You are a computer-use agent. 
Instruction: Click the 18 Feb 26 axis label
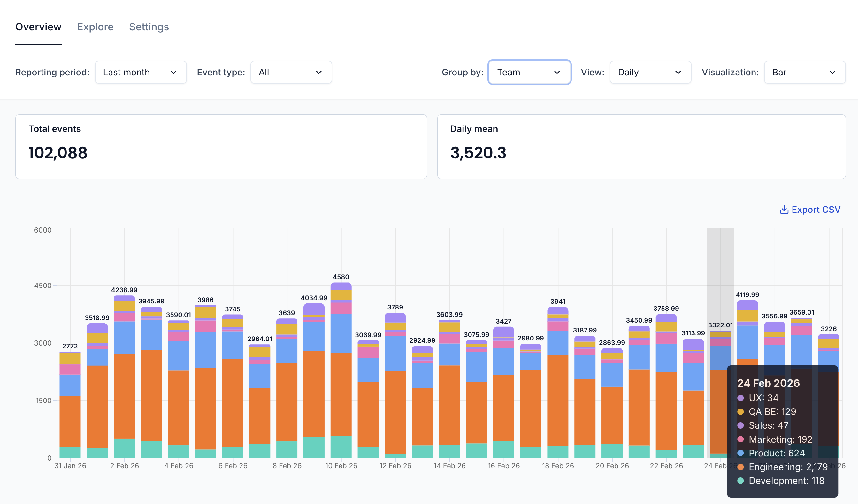tap(558, 466)
